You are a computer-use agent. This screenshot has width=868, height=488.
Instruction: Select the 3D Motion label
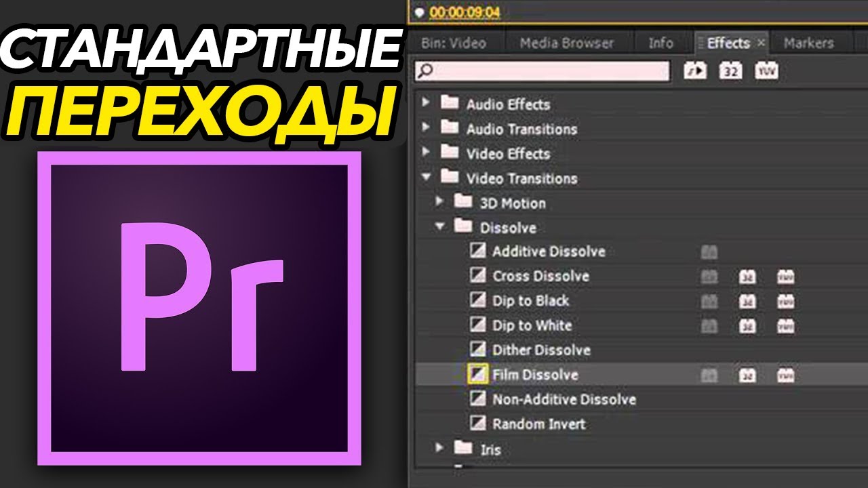[x=513, y=203]
